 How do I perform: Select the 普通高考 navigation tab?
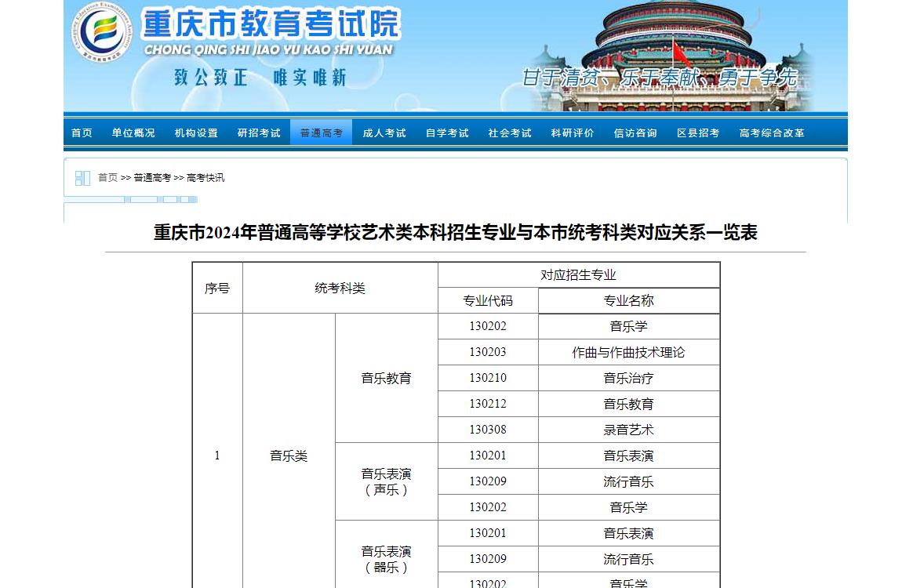pyautogui.click(x=321, y=132)
